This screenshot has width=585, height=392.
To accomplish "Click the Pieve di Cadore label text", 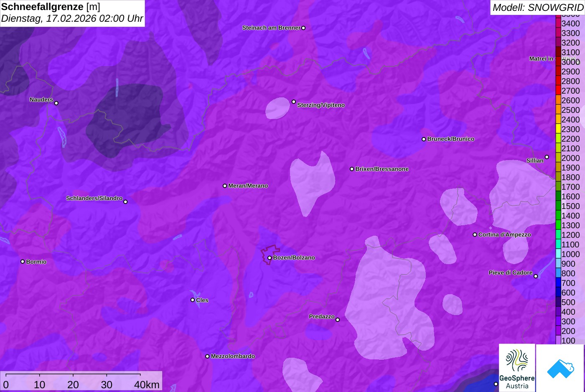I will pos(511,273).
